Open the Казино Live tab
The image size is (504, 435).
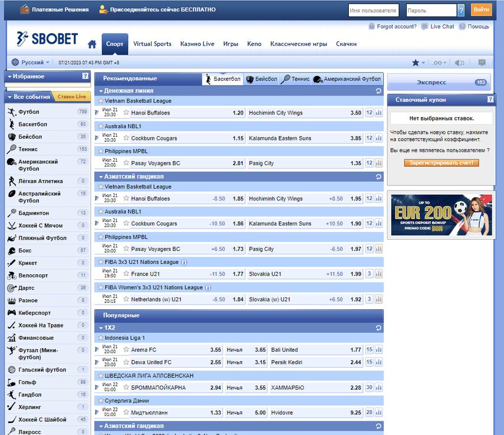[197, 44]
